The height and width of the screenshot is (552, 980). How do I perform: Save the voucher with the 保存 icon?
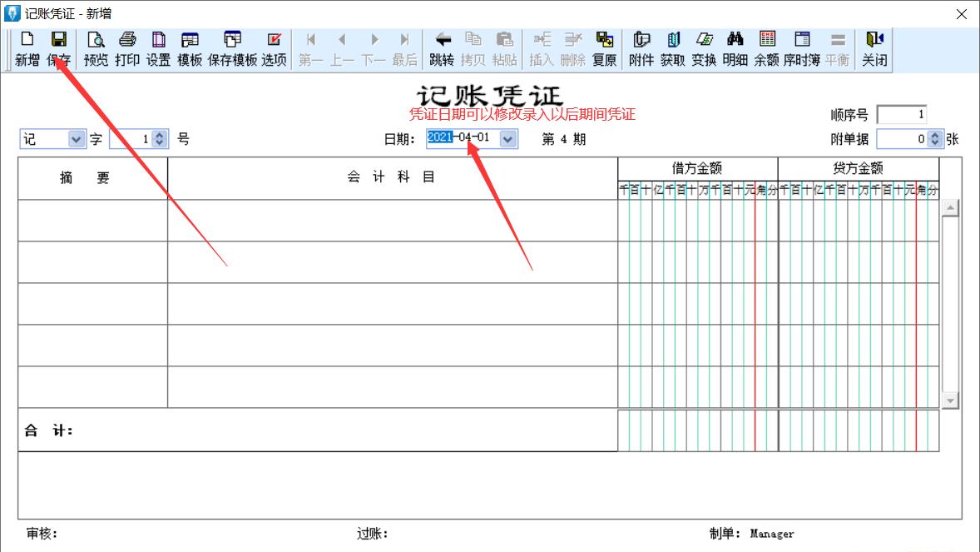[58, 48]
